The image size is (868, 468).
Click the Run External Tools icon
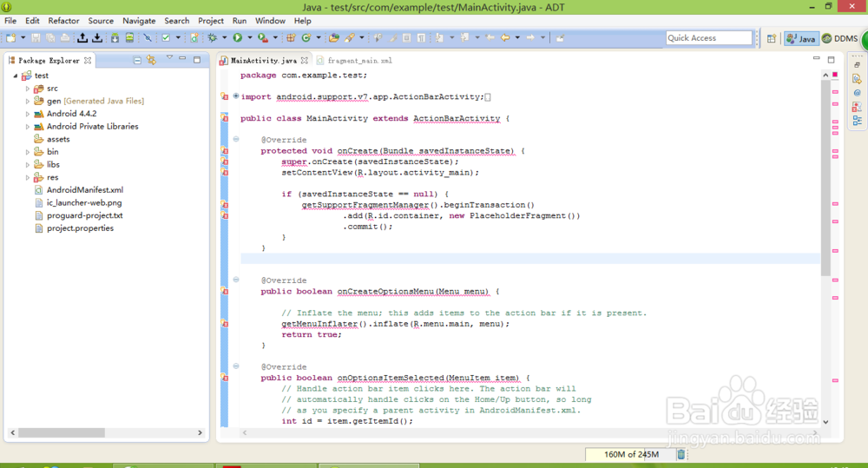click(263, 37)
